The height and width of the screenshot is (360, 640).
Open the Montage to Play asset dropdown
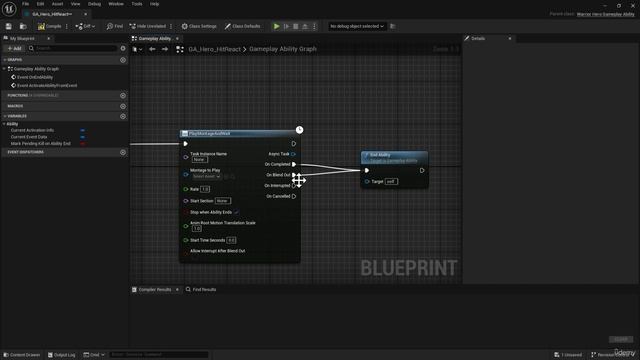click(207, 176)
